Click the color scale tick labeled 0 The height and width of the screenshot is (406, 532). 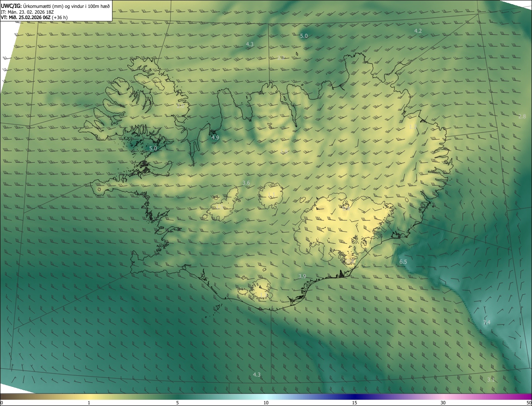tap(2, 403)
